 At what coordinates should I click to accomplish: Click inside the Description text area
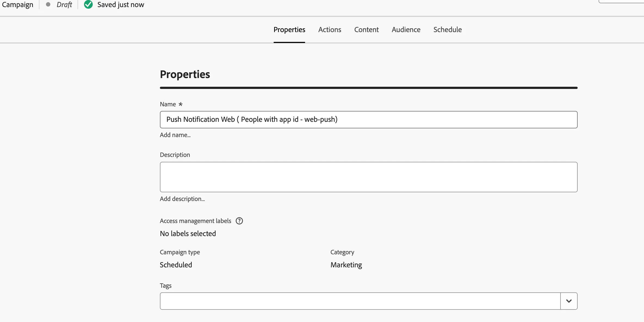(x=369, y=177)
